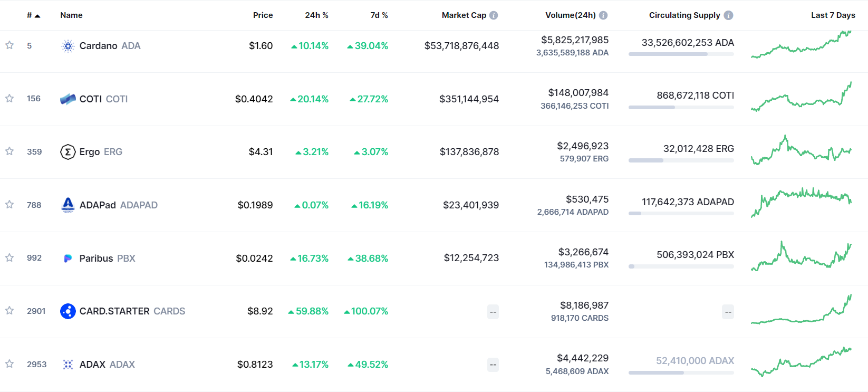This screenshot has width=868, height=392.
Task: Open Cardano last 7 days chart
Action: click(x=801, y=45)
